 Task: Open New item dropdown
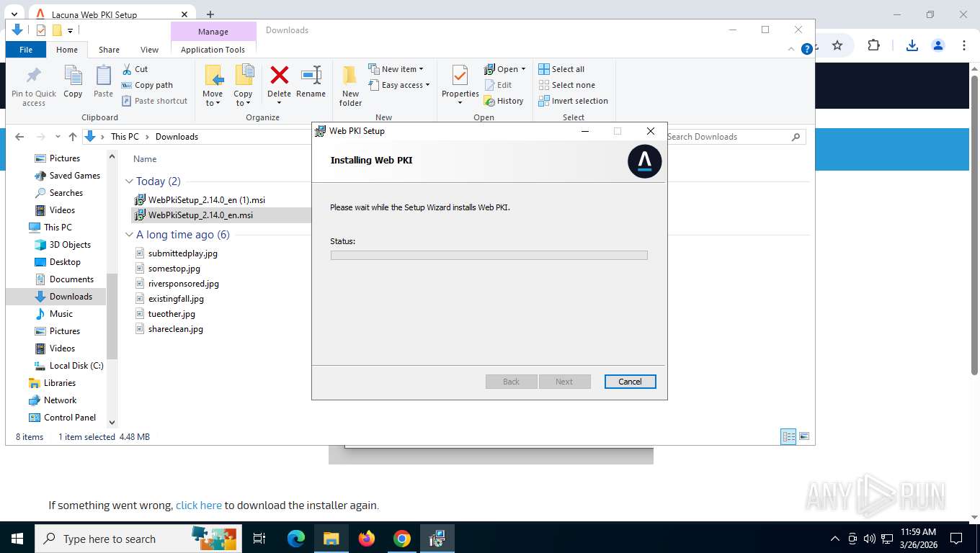(396, 69)
